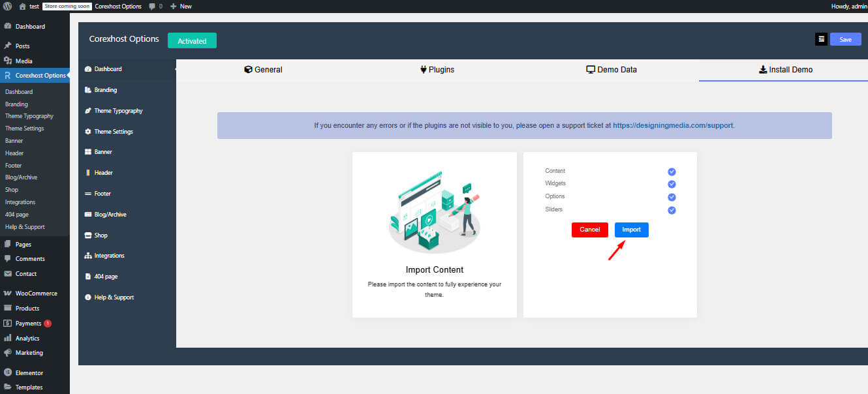
Task: Click Howdy, admin account menu
Action: point(849,6)
